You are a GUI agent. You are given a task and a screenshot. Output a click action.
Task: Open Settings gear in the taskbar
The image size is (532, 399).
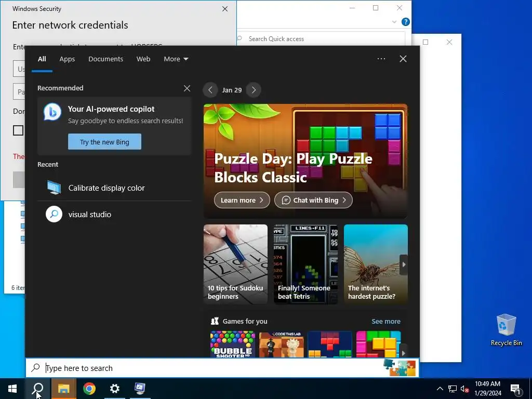click(x=115, y=389)
